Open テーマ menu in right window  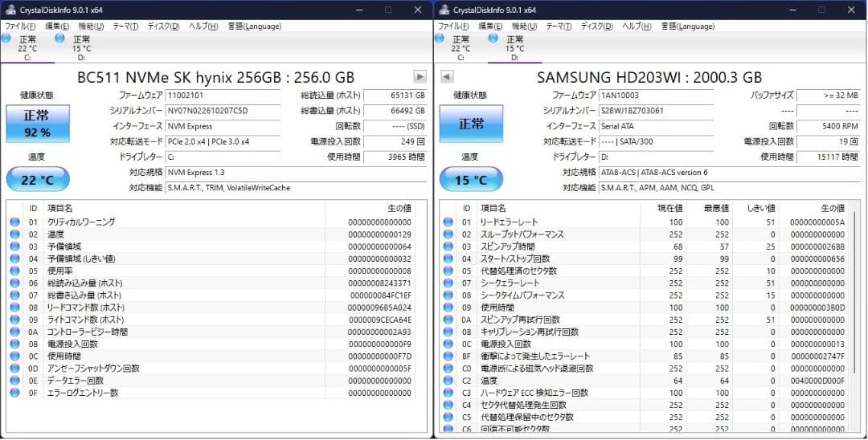coord(559,26)
